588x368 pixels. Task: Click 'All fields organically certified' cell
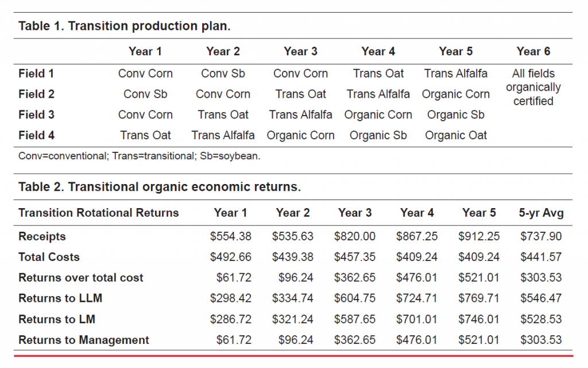[x=533, y=87]
